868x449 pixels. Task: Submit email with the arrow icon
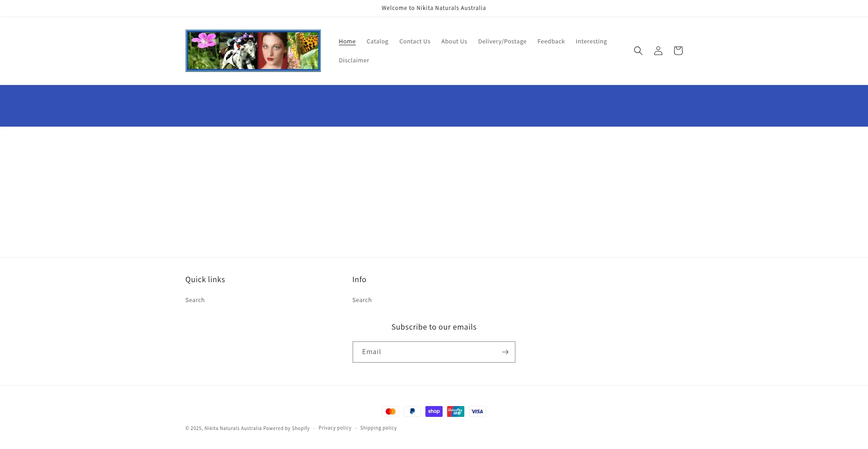(x=505, y=352)
